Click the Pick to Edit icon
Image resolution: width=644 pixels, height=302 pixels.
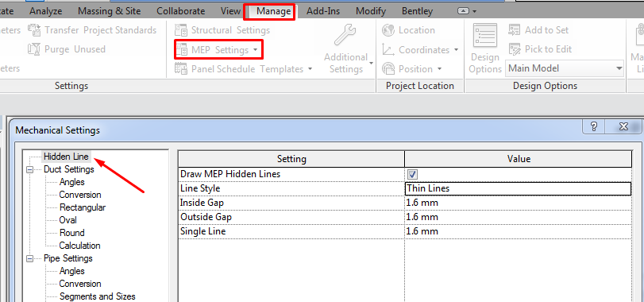pos(515,49)
